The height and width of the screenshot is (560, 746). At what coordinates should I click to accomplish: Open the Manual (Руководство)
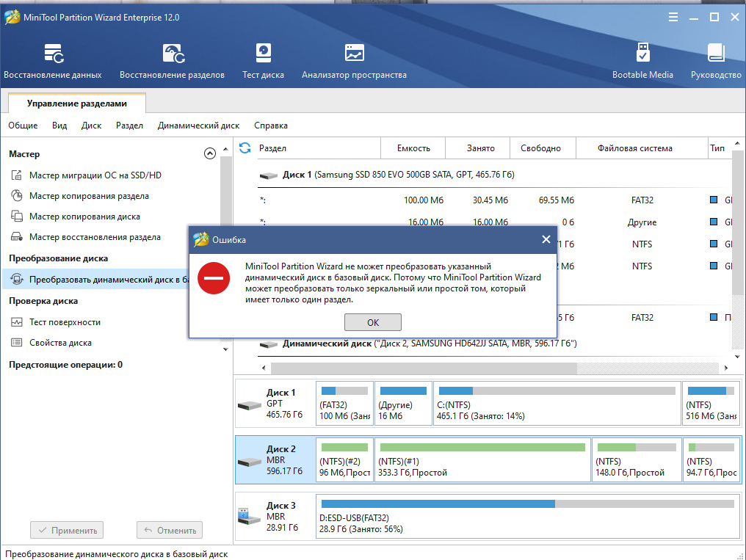(x=716, y=62)
